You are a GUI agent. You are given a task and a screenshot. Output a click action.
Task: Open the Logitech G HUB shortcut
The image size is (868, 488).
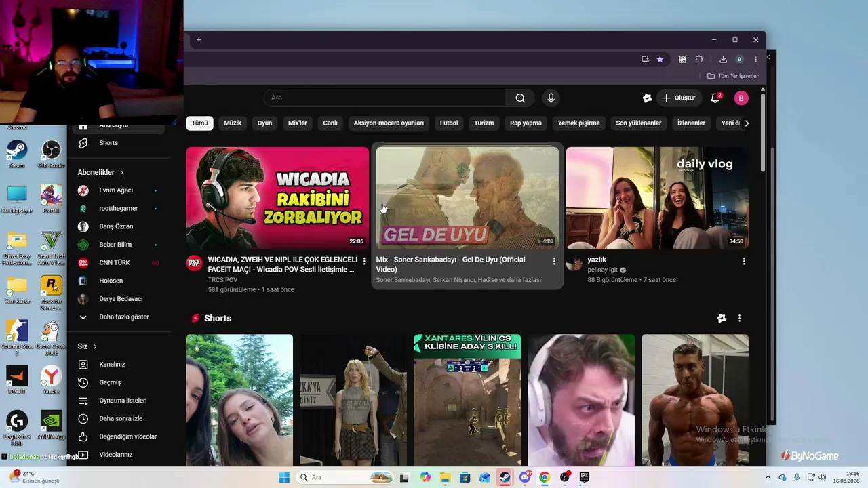(17, 428)
